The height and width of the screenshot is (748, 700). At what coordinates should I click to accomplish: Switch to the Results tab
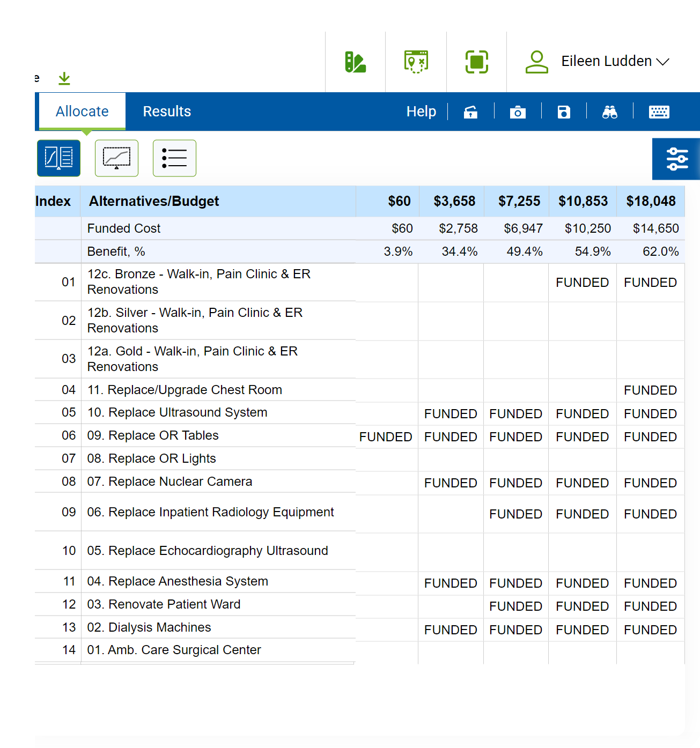coord(167,112)
